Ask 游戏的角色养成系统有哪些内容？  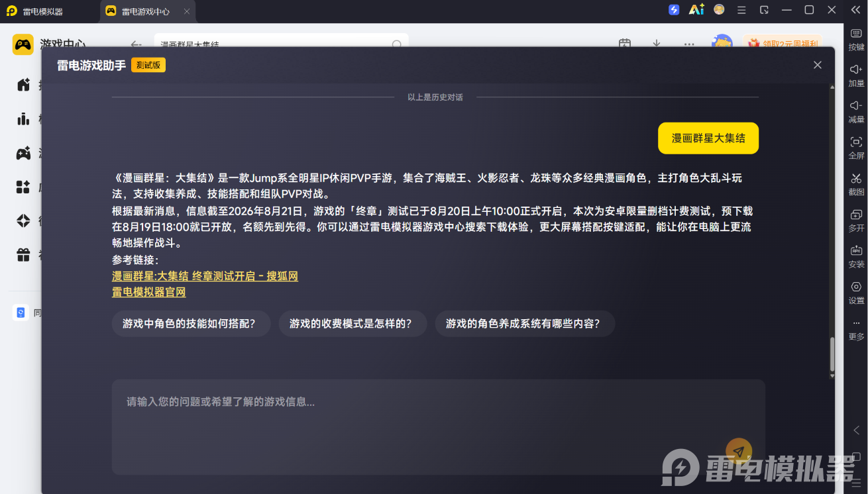point(525,324)
